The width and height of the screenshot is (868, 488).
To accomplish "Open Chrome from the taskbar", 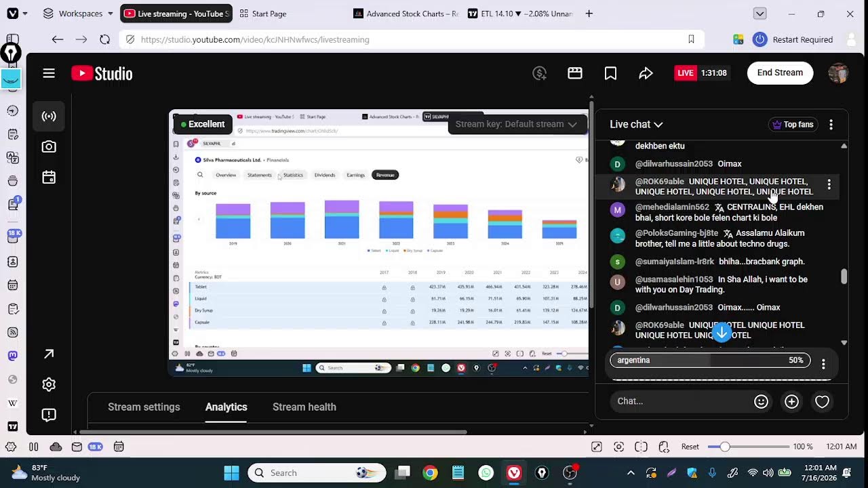I will click(x=430, y=473).
